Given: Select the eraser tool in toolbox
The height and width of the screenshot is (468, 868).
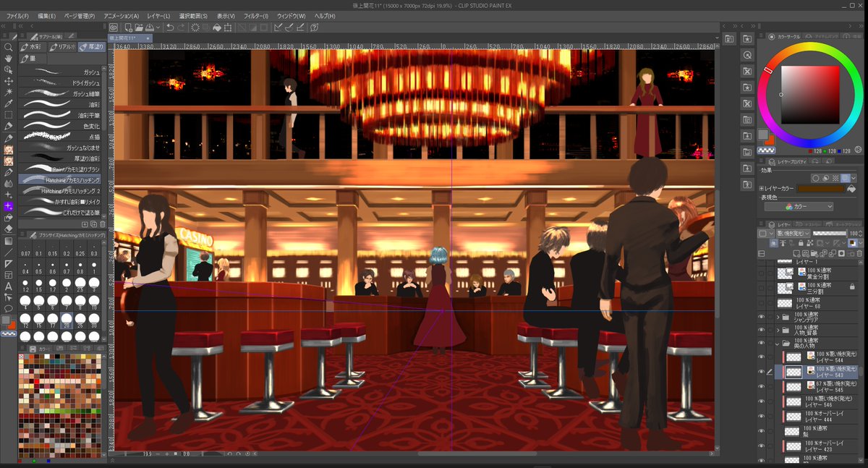Looking at the screenshot, I should pyautogui.click(x=9, y=229).
